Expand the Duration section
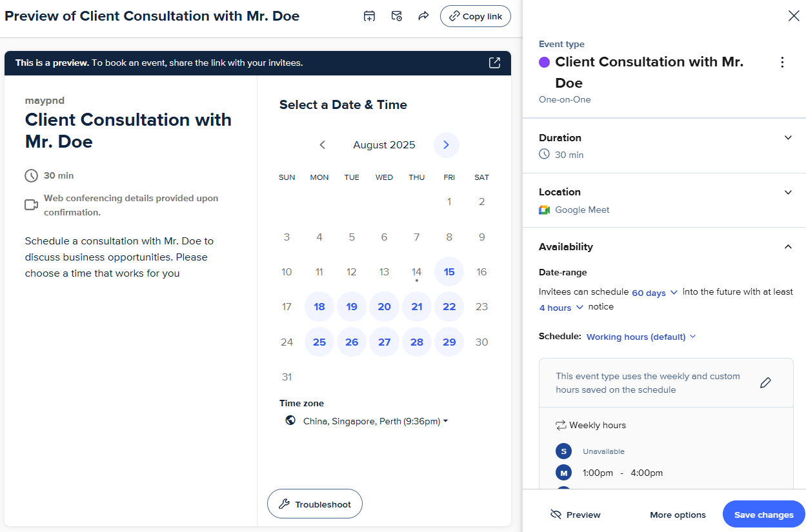This screenshot has height=532, width=806. [787, 137]
